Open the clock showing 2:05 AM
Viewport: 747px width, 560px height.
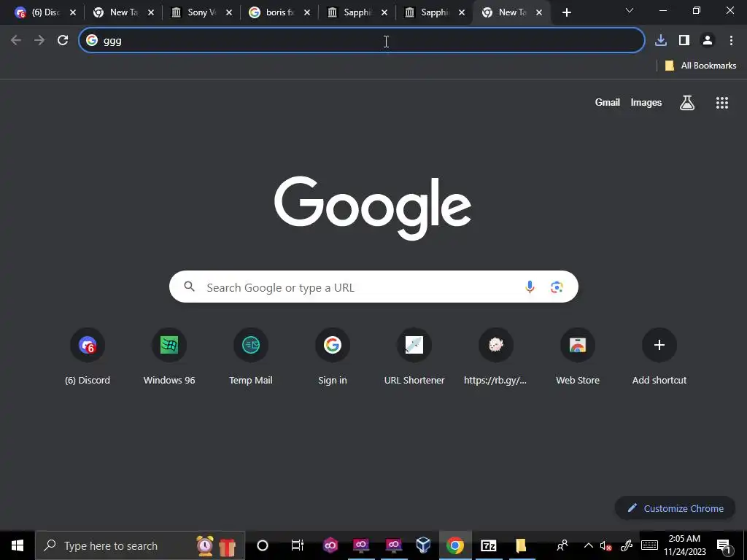684,545
